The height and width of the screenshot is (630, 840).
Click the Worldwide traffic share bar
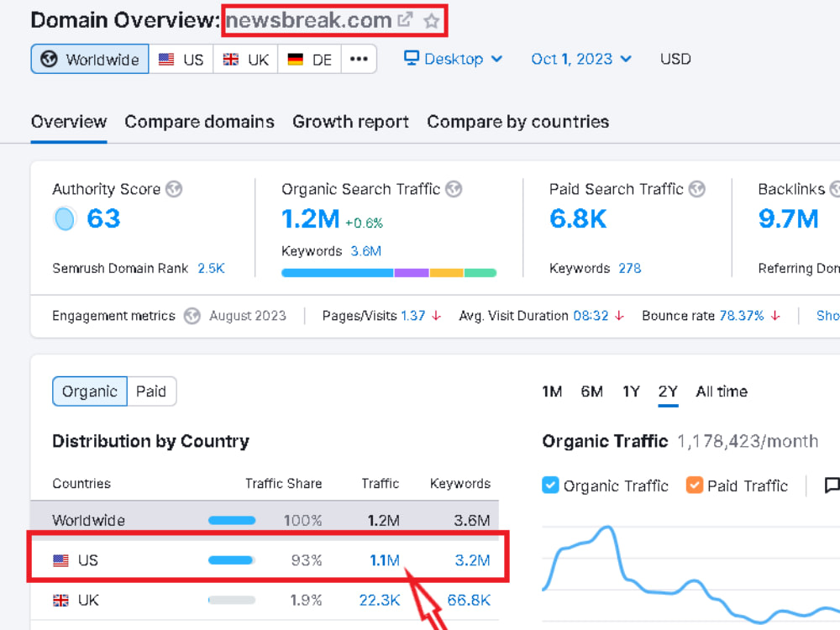pyautogui.click(x=232, y=520)
